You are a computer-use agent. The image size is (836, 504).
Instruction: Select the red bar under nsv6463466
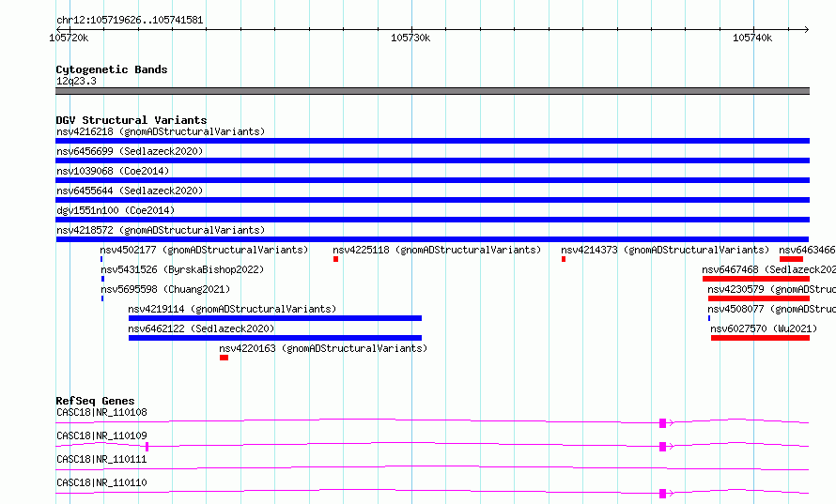pos(791,259)
